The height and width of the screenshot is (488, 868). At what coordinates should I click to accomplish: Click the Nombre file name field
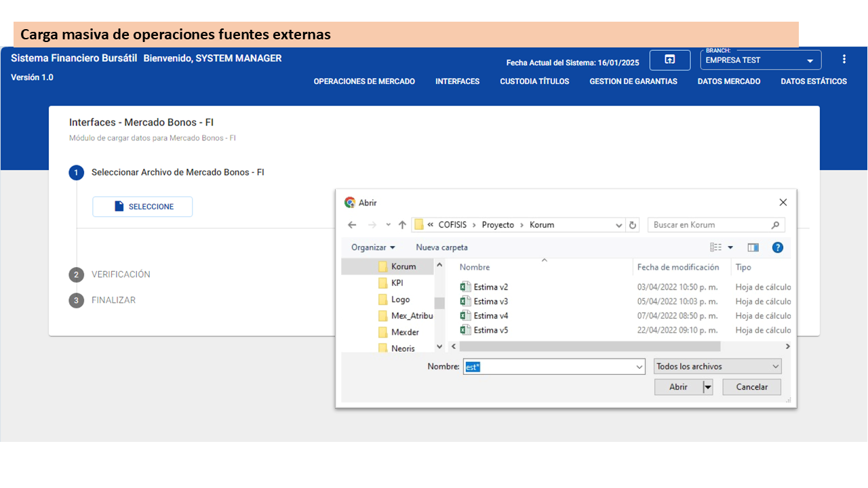553,367
